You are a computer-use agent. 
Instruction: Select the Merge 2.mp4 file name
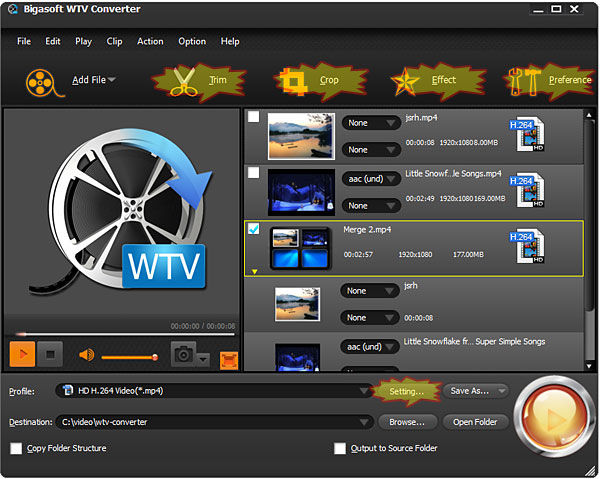click(x=367, y=230)
